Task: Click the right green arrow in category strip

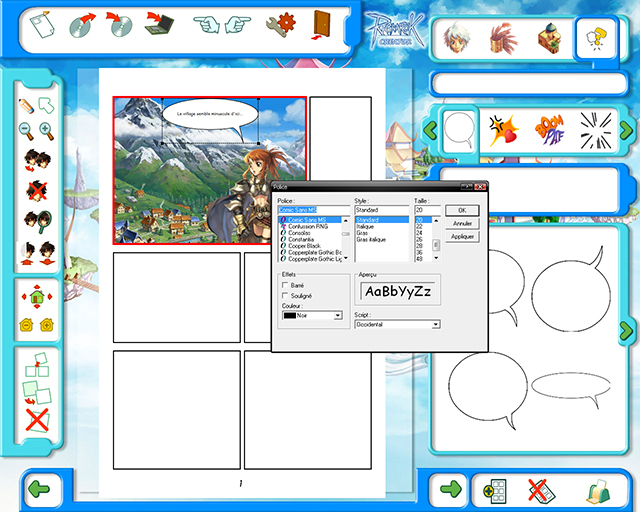Action: [626, 131]
